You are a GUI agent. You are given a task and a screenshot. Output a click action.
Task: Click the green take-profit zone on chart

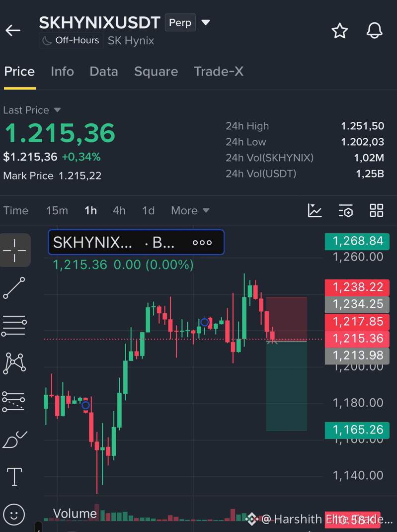coord(287,386)
